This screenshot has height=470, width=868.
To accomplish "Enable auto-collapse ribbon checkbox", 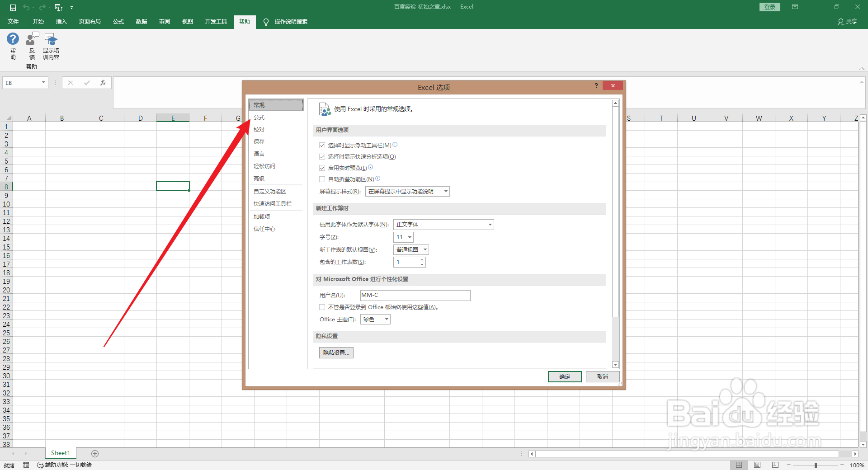I will (x=322, y=179).
